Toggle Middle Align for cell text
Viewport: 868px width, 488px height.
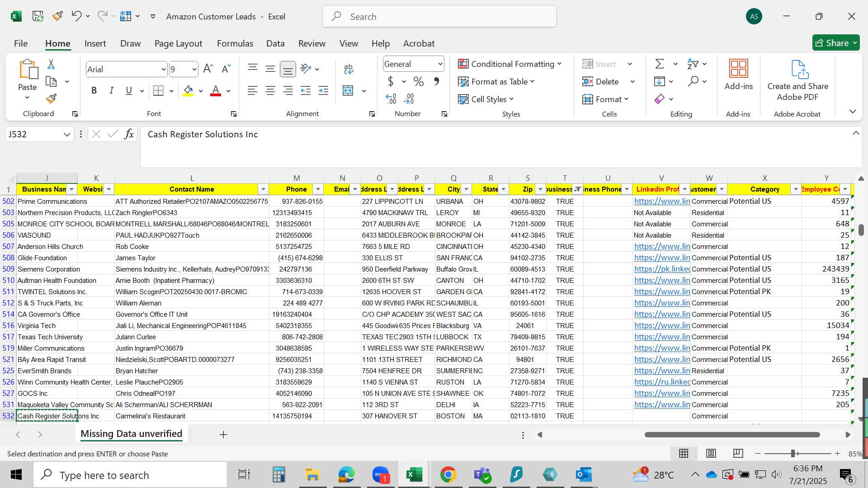click(x=270, y=69)
